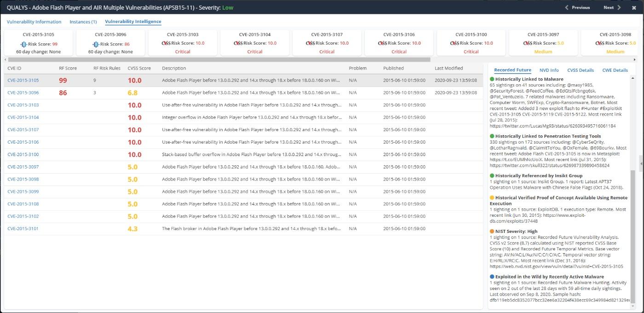Screen dimensions: 644x313
Task: Select the CVE-2015-3096 risk card
Action: pos(110,43)
